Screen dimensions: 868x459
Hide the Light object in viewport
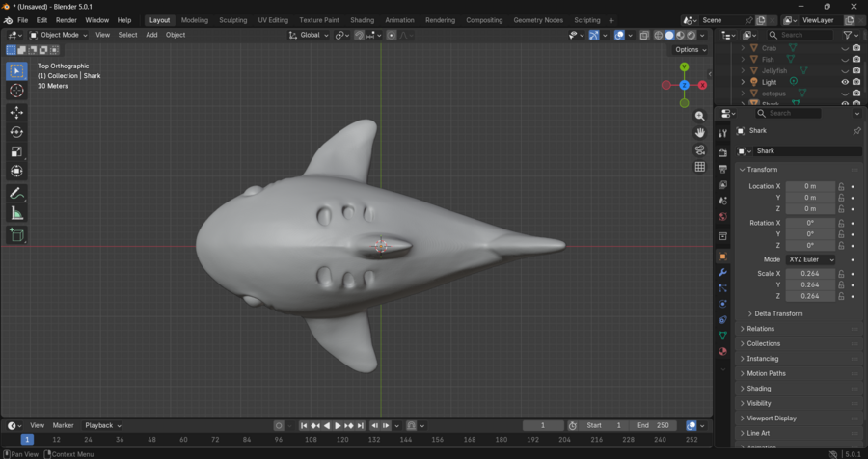[845, 82]
